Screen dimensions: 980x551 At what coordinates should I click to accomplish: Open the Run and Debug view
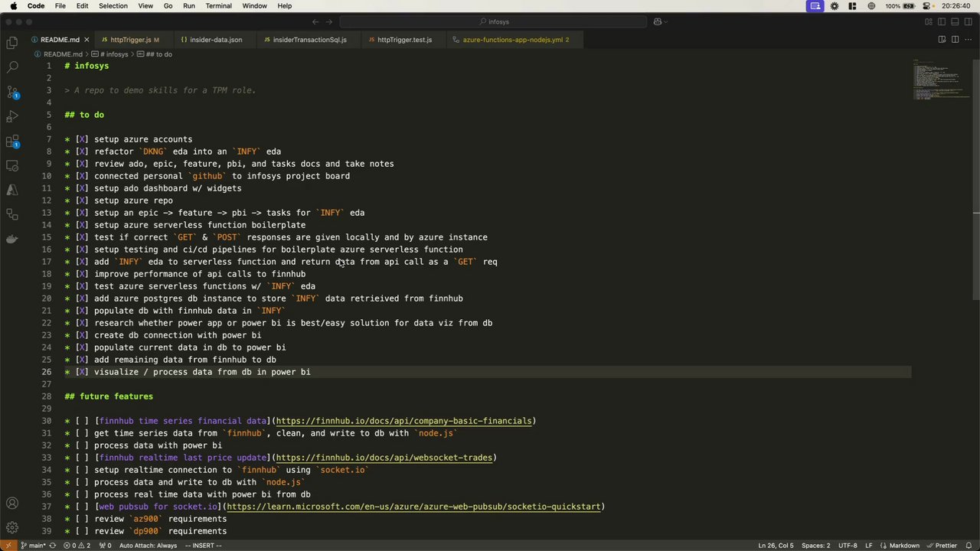point(12,116)
